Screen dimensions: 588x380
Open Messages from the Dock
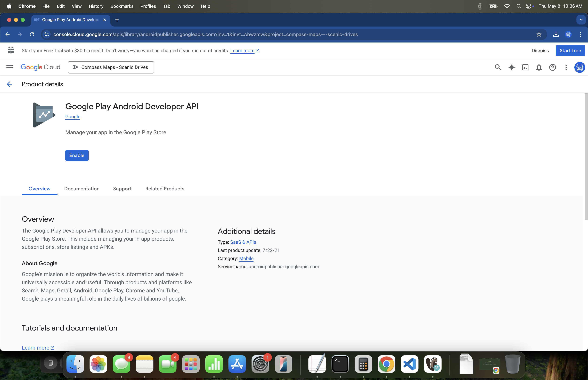(x=121, y=364)
